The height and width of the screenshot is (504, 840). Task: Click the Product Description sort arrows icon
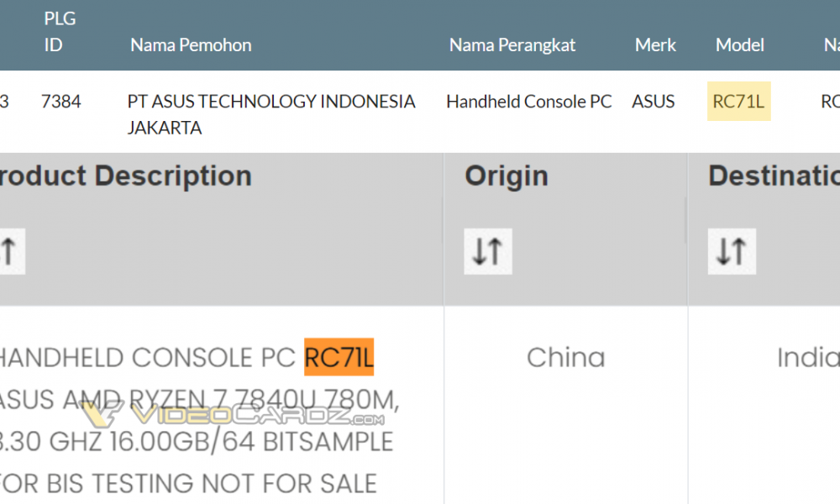tap(11, 251)
